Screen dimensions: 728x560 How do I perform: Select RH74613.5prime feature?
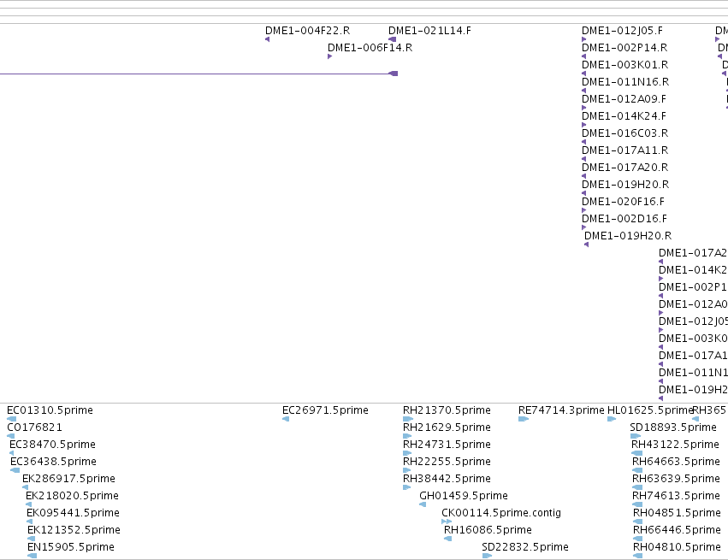(676, 496)
